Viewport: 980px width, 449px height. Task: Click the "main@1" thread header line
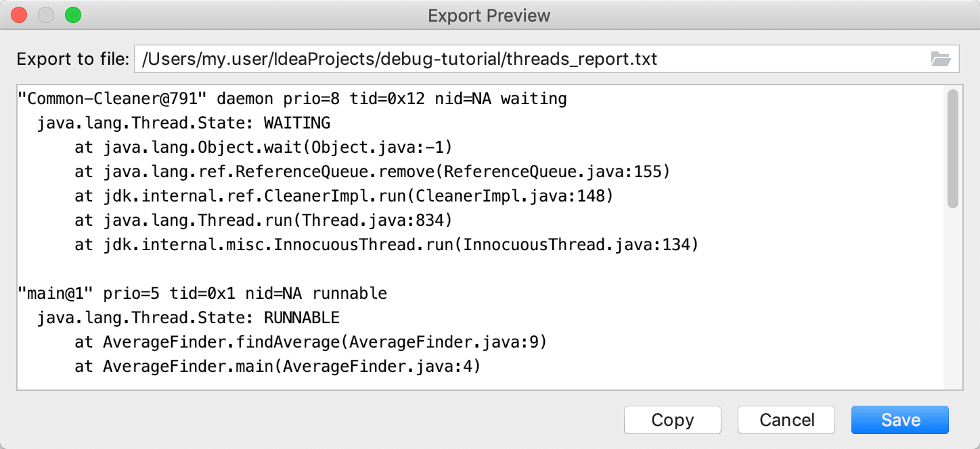[202, 294]
